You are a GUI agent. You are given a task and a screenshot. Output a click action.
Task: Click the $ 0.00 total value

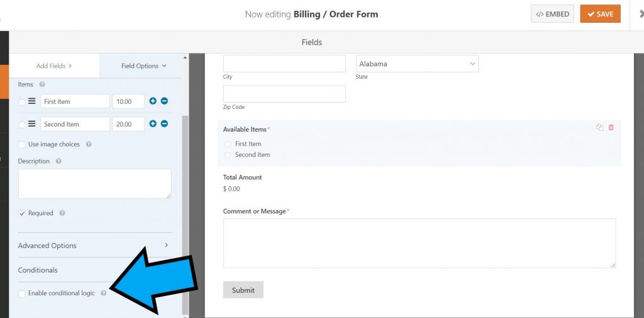(231, 190)
